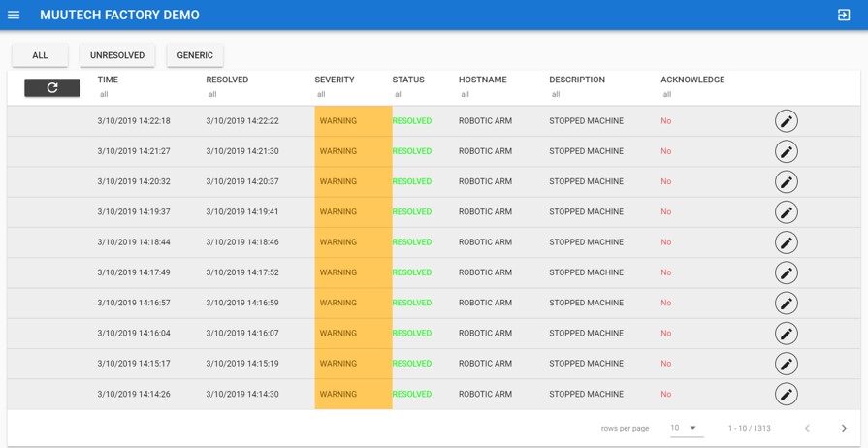Edit the alert from 14:21:27

tap(787, 151)
